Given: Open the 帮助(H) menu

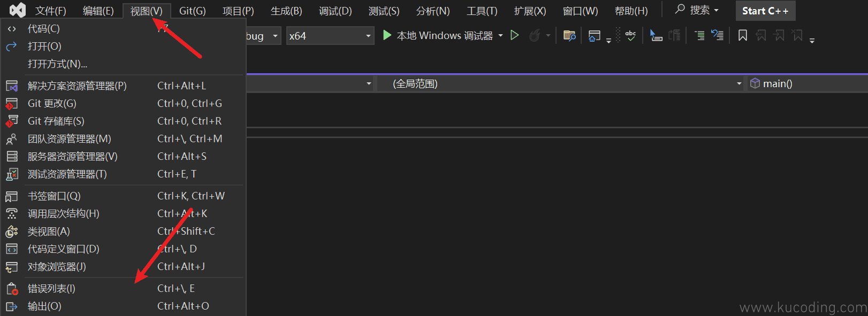Looking at the screenshot, I should [x=631, y=11].
